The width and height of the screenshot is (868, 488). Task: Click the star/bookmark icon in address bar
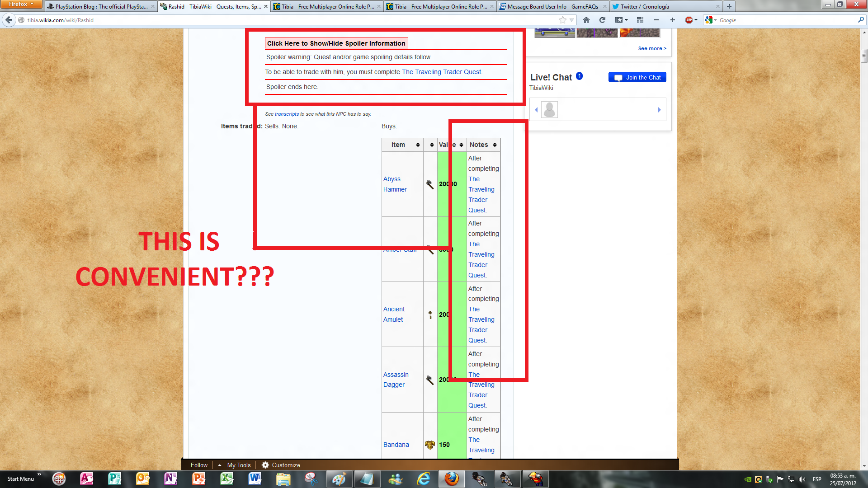(x=563, y=20)
